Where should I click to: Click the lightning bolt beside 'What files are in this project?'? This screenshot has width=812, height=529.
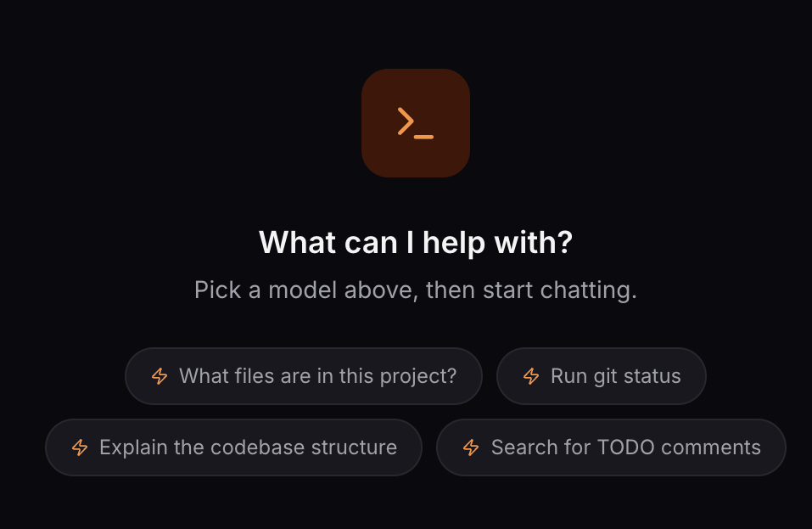pos(160,376)
